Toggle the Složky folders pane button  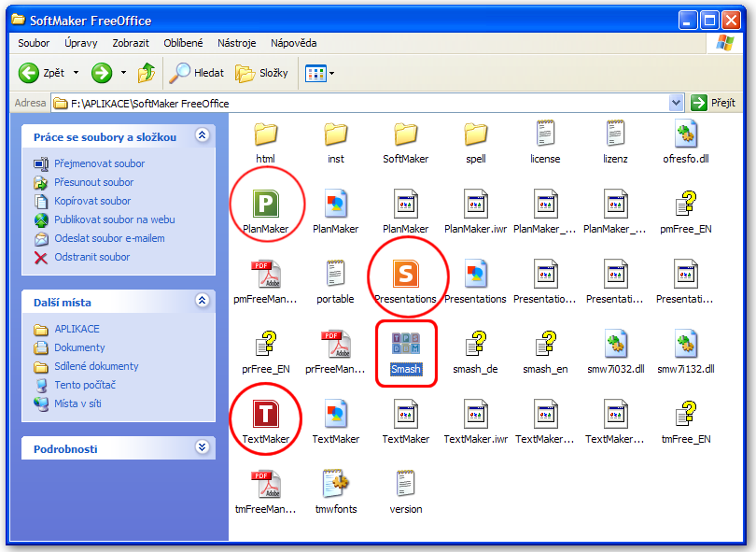(x=262, y=73)
